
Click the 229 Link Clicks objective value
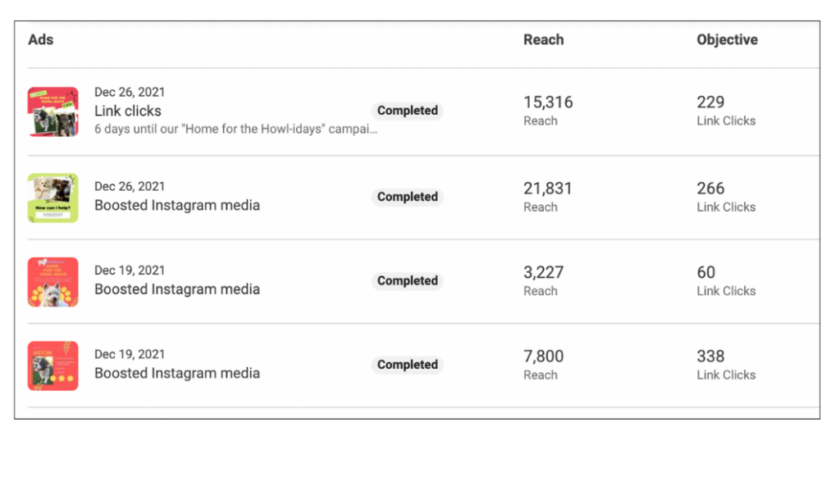point(710,102)
